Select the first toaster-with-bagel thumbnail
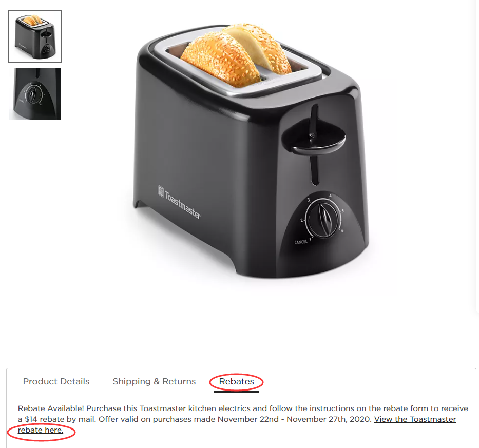This screenshot has width=479, height=448. 35,36
